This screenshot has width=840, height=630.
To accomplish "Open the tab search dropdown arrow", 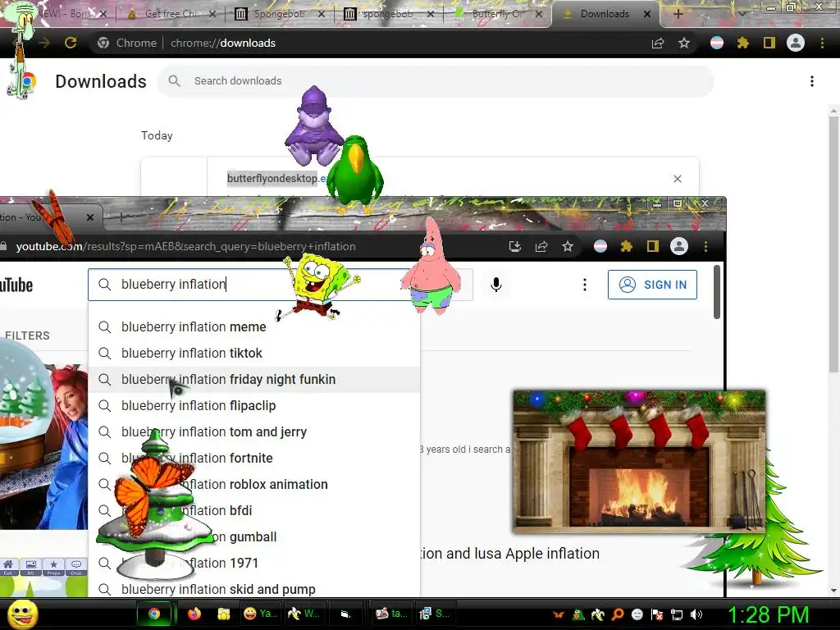I will (742, 14).
